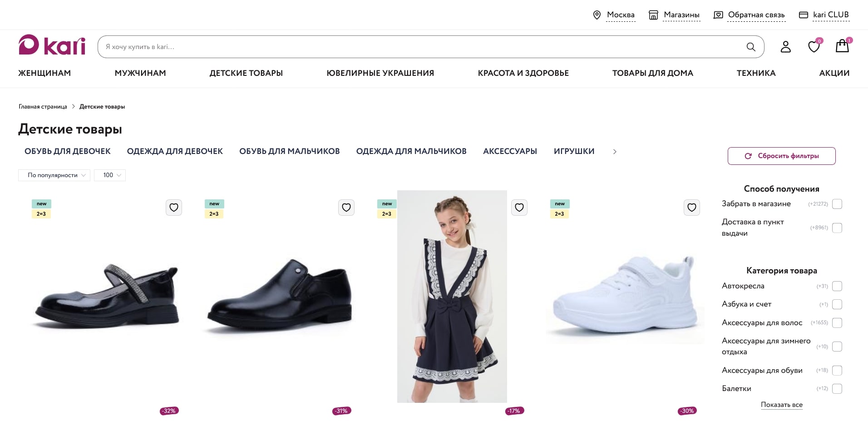Click the kari logo
The height and width of the screenshot is (421, 868).
click(x=52, y=45)
